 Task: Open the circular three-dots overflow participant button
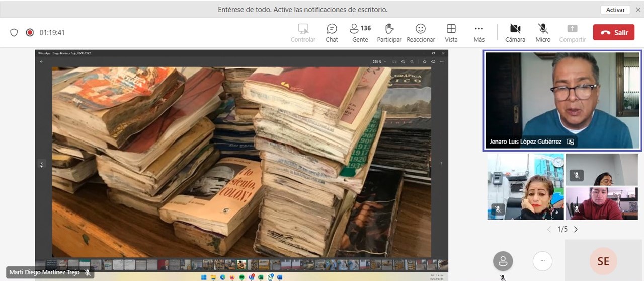542,261
